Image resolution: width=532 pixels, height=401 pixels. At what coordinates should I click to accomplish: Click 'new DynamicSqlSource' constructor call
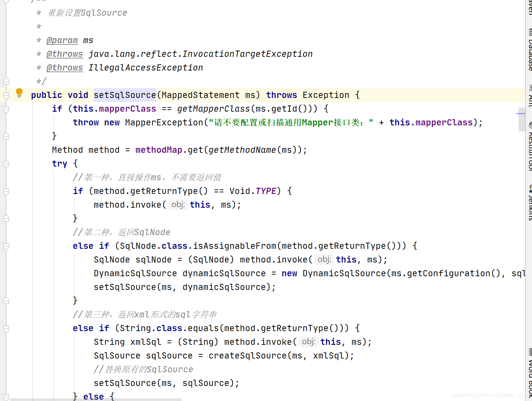pos(334,273)
